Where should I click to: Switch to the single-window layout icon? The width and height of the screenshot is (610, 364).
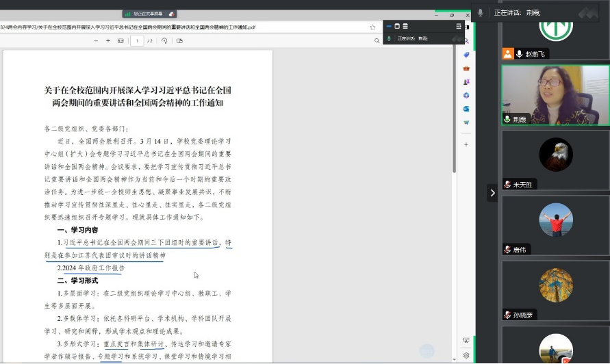[x=396, y=26]
